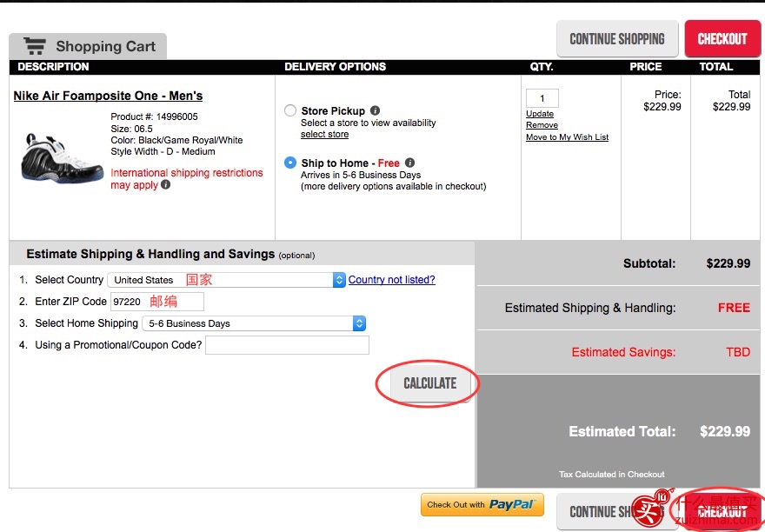
Task: Click the shopping cart icon
Action: (35, 46)
